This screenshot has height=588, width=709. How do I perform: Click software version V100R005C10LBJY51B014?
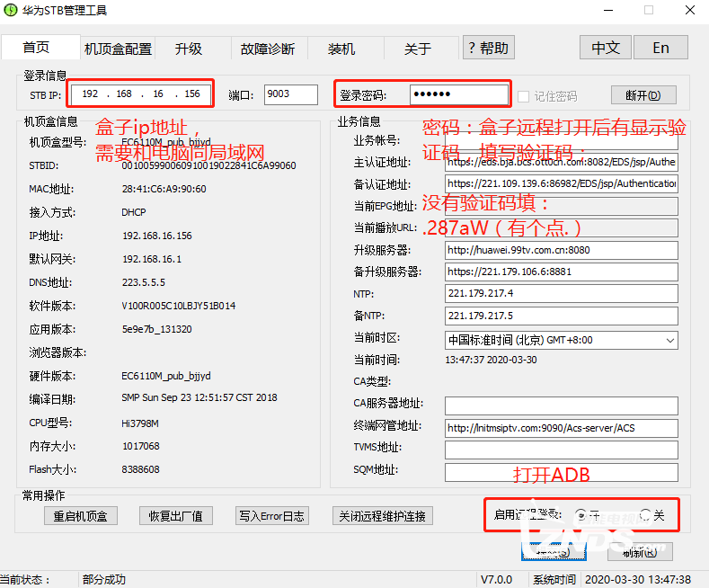coord(179,307)
